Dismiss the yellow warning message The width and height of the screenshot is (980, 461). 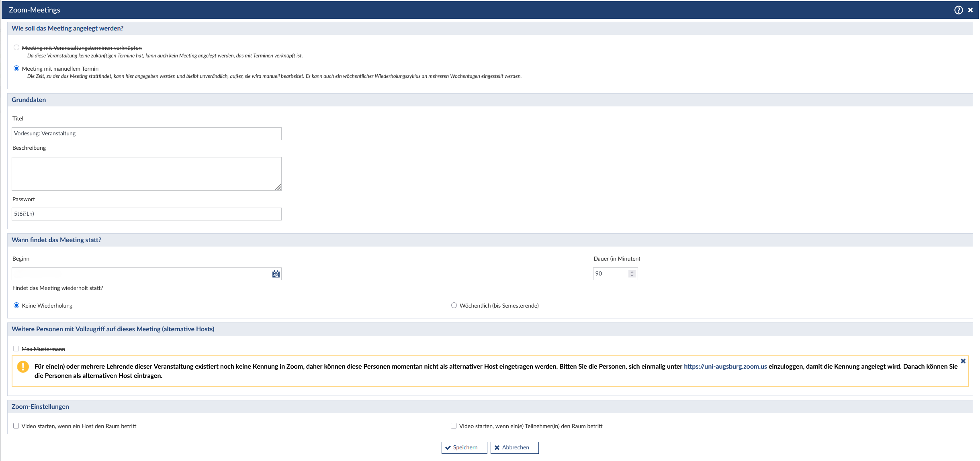click(963, 361)
